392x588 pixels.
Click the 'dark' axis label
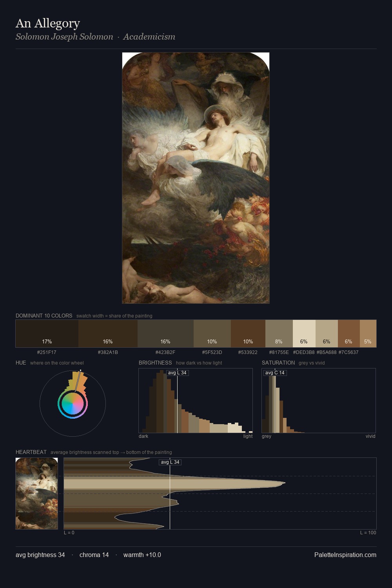tap(143, 436)
